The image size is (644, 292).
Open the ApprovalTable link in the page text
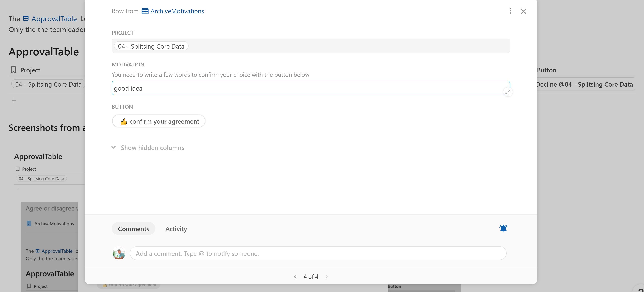pyautogui.click(x=54, y=19)
